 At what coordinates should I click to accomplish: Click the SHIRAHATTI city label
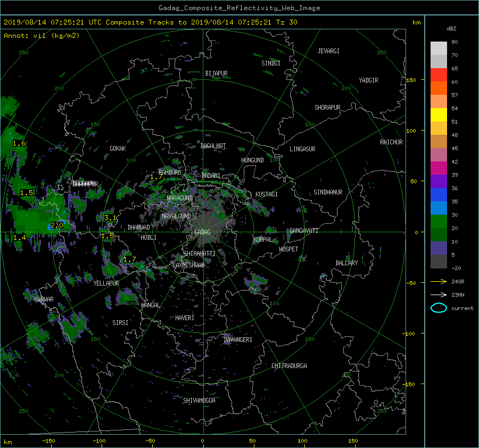(200, 254)
